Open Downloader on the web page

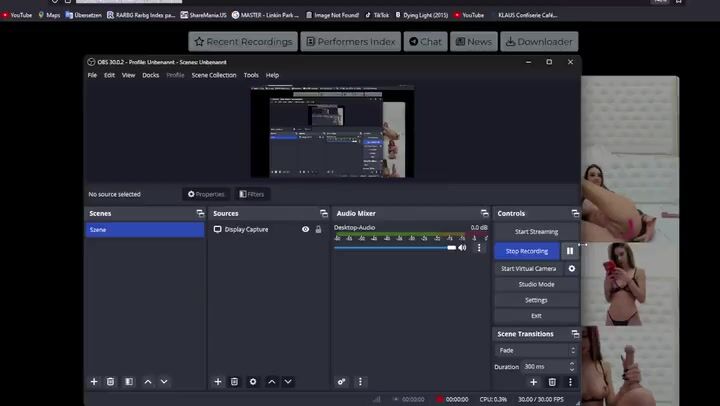(539, 42)
